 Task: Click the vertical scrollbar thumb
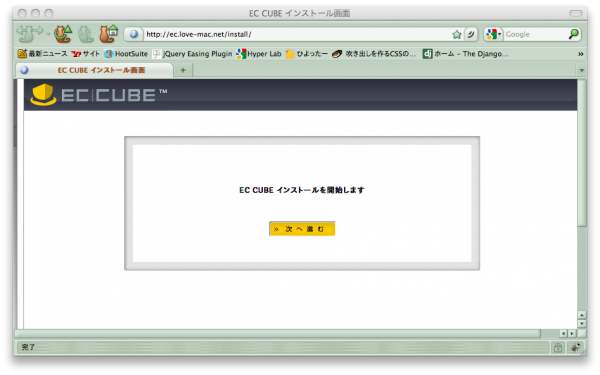582,153
